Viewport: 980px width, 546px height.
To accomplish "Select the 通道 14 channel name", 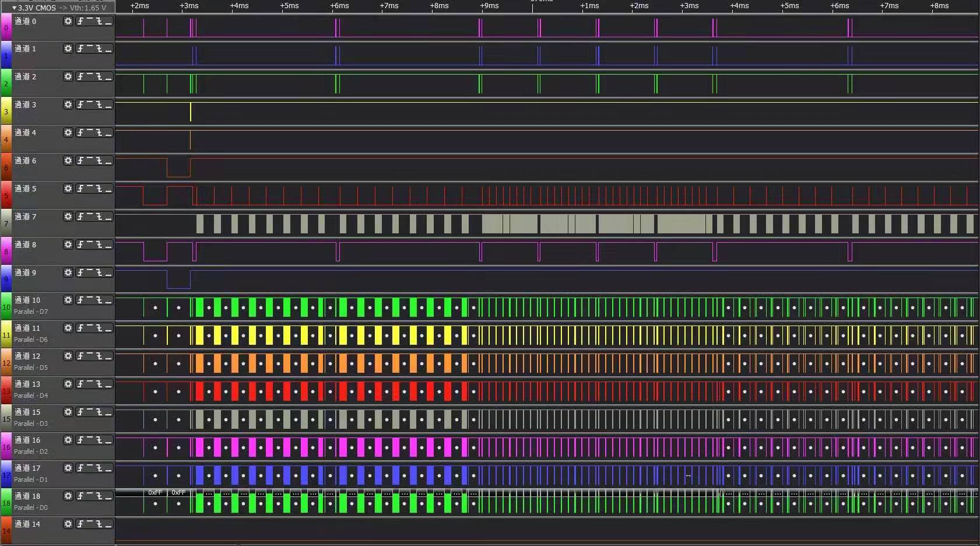I will (x=27, y=524).
